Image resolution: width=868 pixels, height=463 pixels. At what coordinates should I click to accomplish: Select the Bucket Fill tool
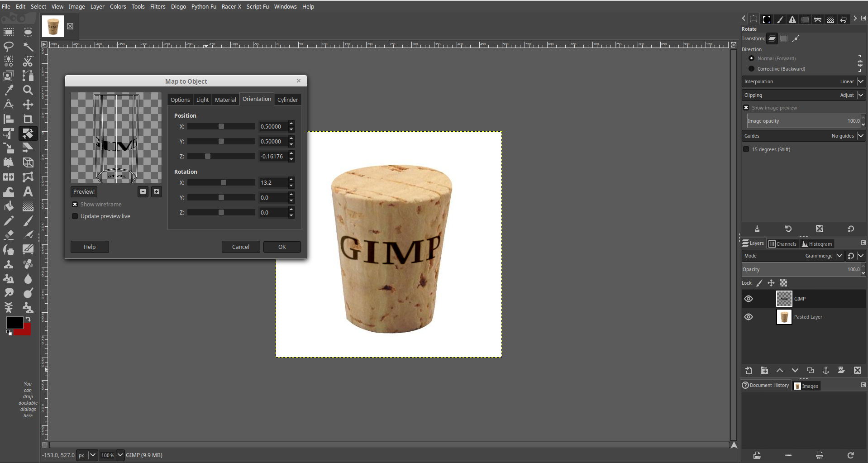pyautogui.click(x=9, y=206)
